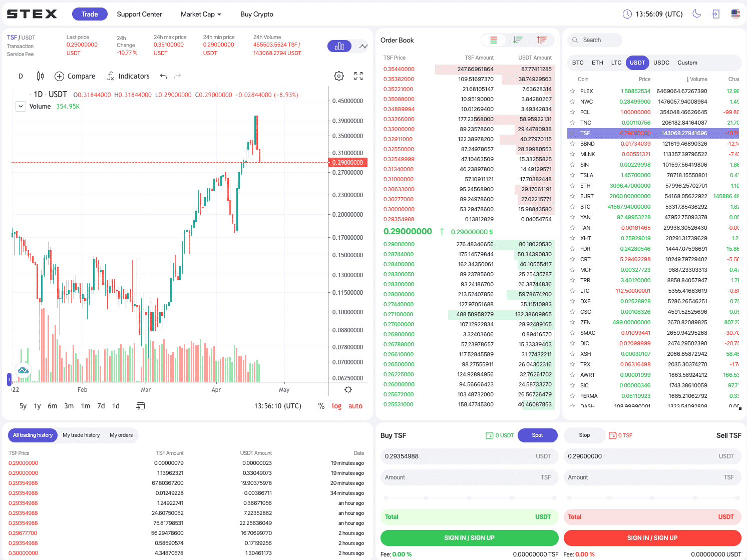Screen dimensions: 747x560
Task: Click the coin Search field
Action: point(595,40)
